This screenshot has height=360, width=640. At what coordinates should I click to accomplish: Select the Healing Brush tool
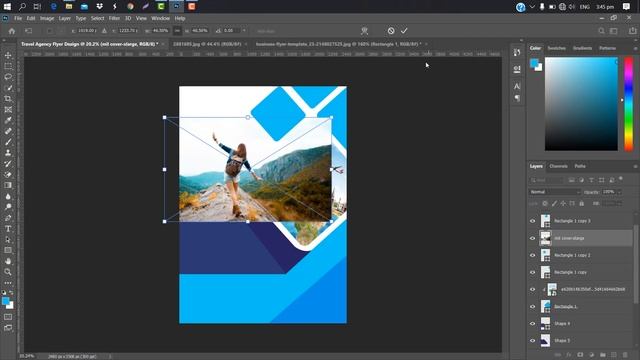pos(8,131)
